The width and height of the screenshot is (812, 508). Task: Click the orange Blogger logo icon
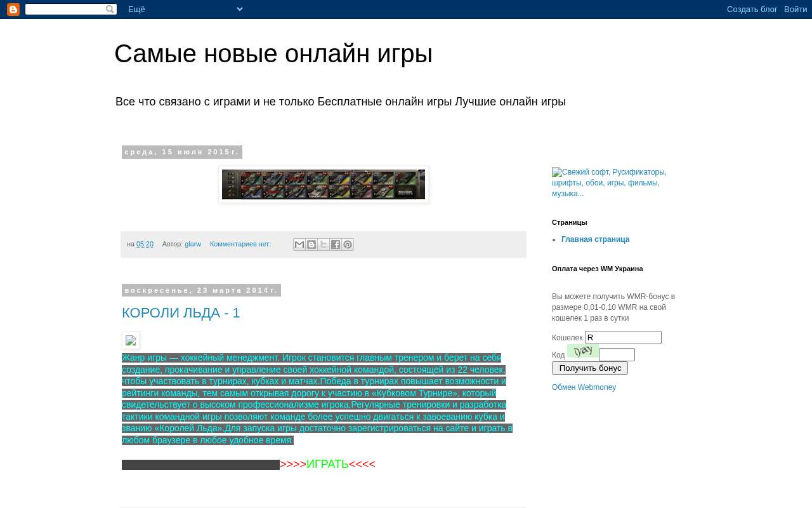[x=13, y=10]
